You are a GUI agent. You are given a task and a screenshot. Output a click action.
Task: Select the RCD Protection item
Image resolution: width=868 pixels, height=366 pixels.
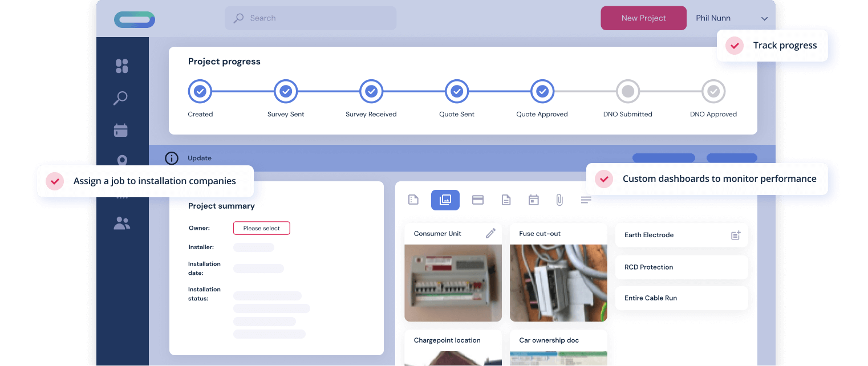coord(682,267)
